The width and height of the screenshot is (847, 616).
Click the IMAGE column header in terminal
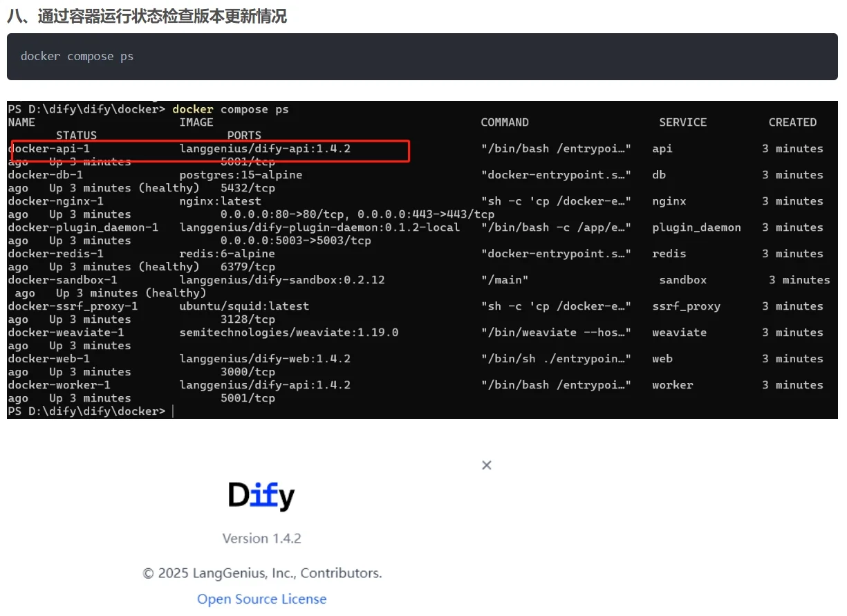(196, 122)
